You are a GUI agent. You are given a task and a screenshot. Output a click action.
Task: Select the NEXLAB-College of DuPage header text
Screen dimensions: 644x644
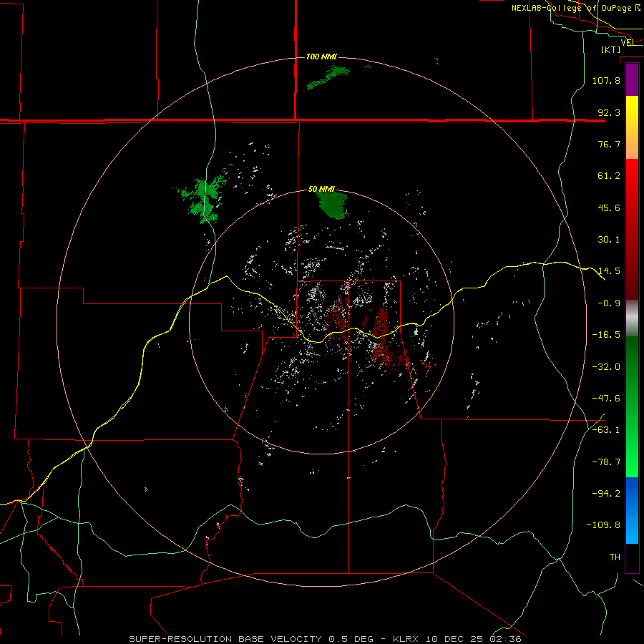576,8
